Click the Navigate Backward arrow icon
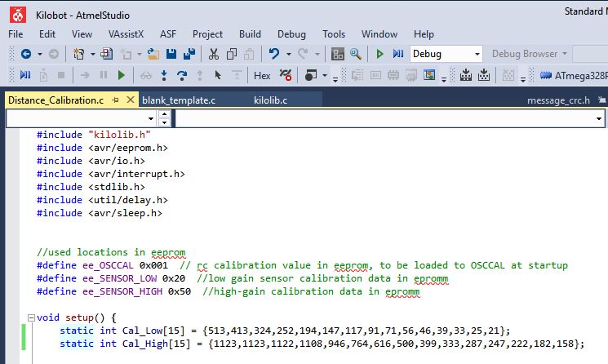The height and width of the screenshot is (364, 608). (26, 54)
